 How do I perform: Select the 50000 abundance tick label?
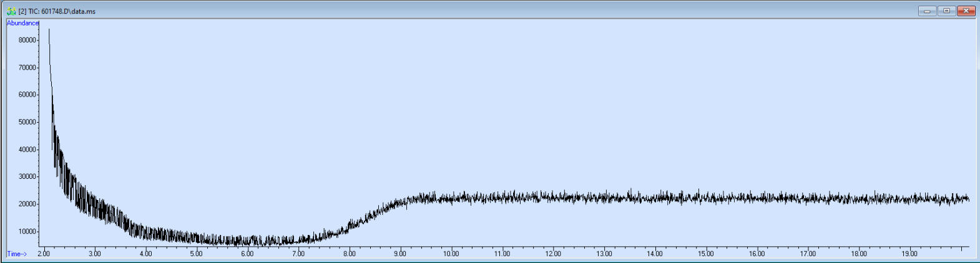pyautogui.click(x=27, y=122)
